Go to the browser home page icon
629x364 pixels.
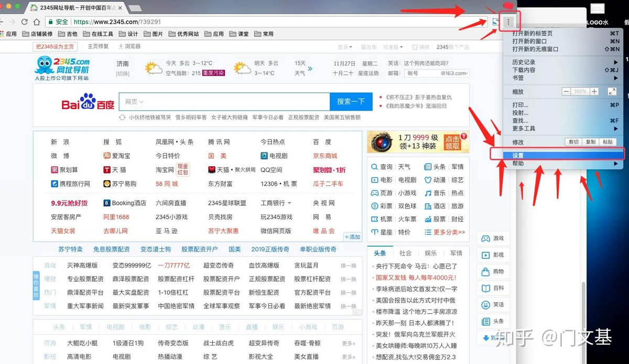(x=37, y=22)
